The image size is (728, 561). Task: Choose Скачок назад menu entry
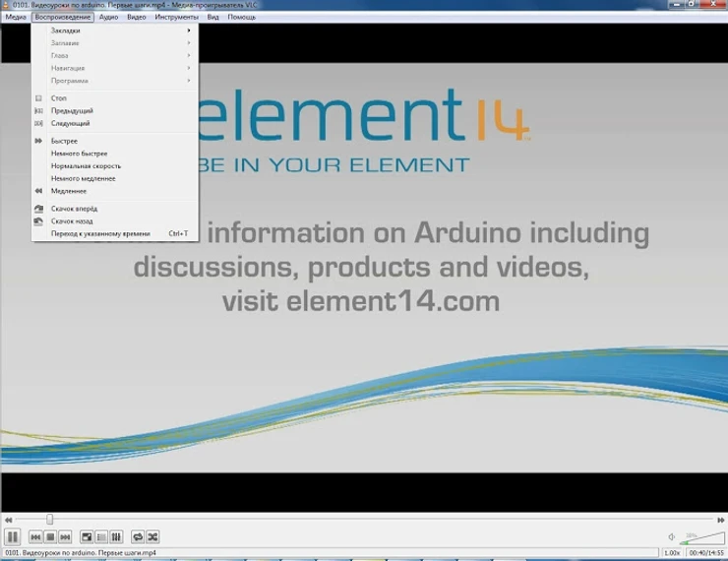[115, 221]
